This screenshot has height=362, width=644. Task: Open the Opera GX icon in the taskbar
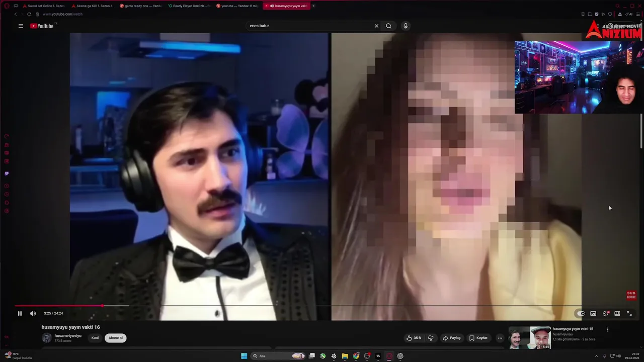(x=389, y=356)
